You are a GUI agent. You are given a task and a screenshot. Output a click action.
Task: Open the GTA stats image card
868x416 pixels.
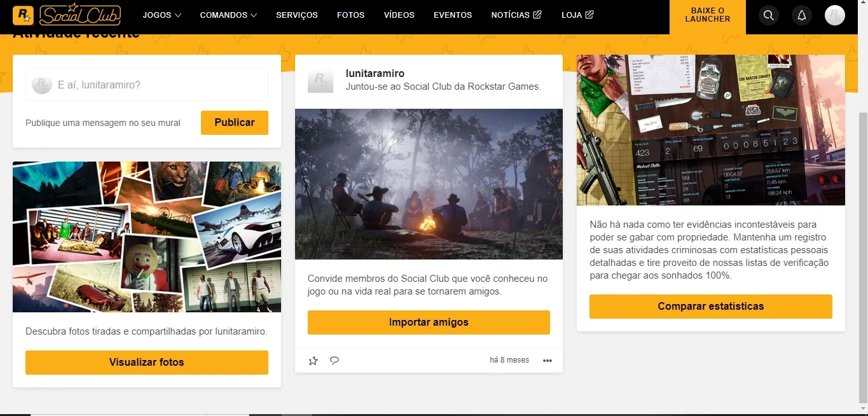coord(711,130)
